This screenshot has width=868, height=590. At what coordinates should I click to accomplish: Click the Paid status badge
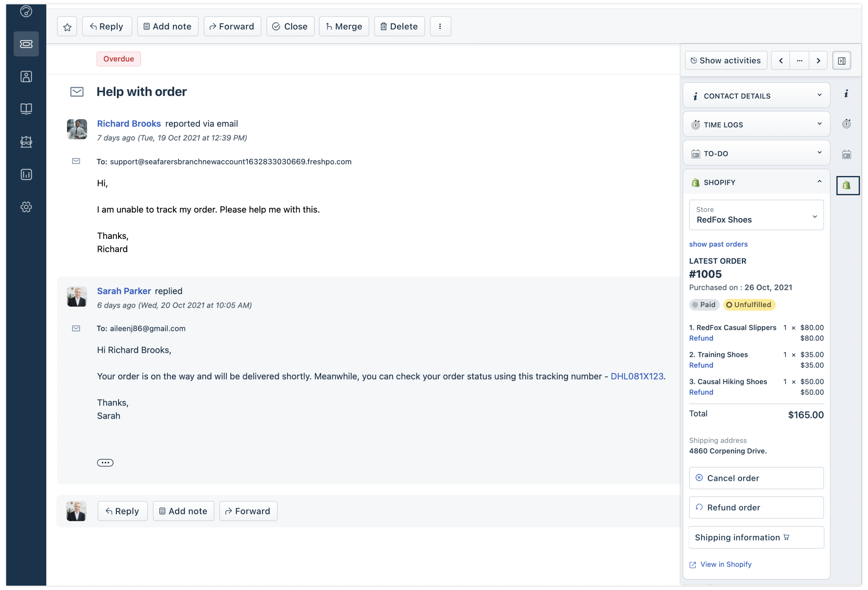click(704, 304)
